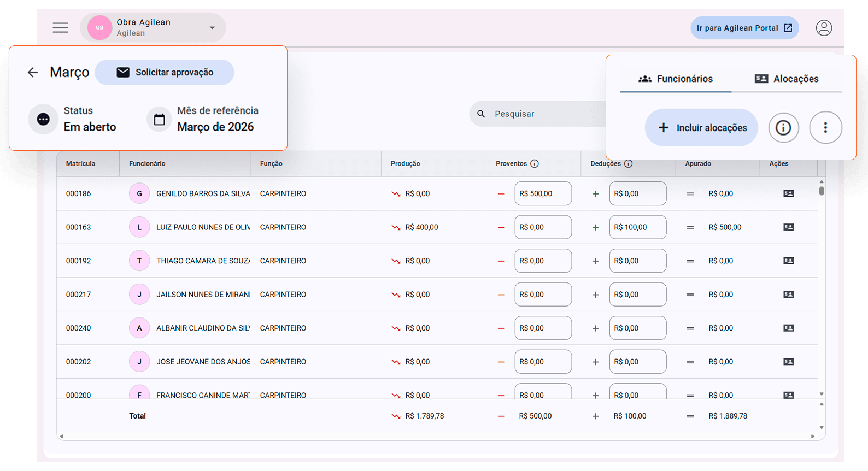Screen dimensions: 868x471
Task: Click production value R$ 400,00
Action: coord(421,227)
